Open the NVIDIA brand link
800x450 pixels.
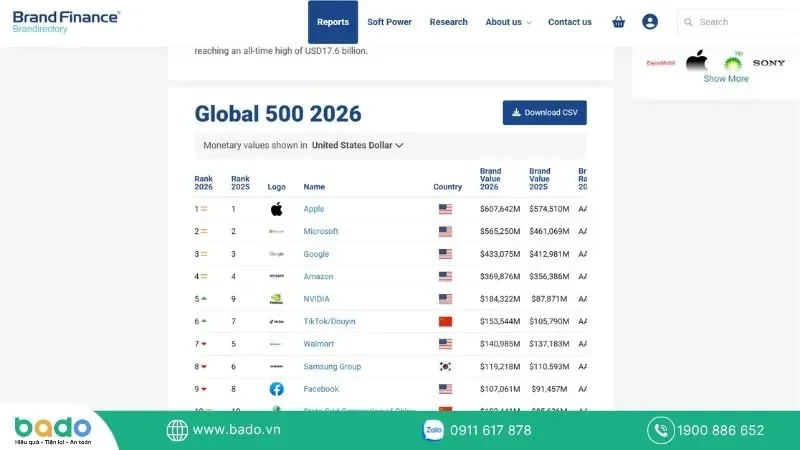[316, 299]
